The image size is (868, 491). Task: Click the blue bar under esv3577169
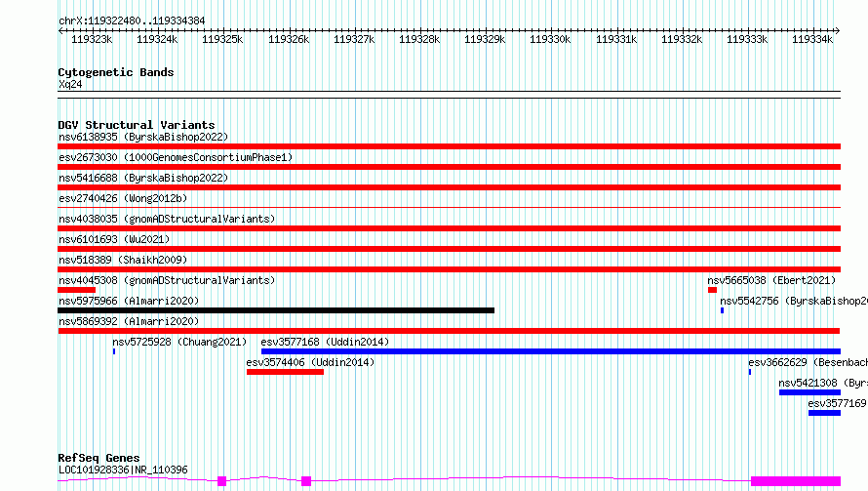click(x=824, y=413)
